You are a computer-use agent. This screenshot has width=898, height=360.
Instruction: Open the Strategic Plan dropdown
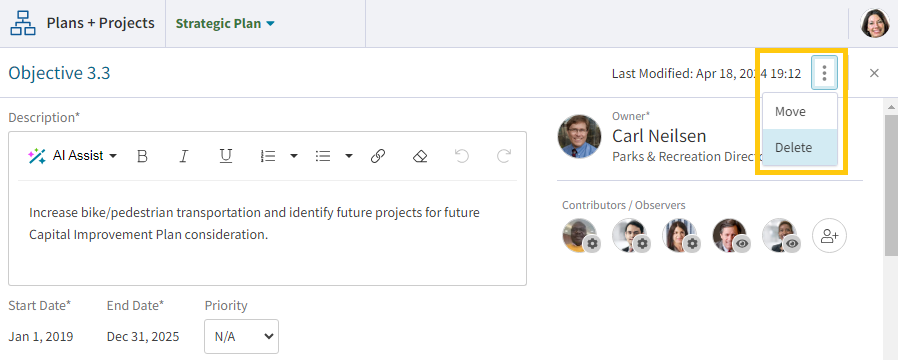tap(225, 23)
